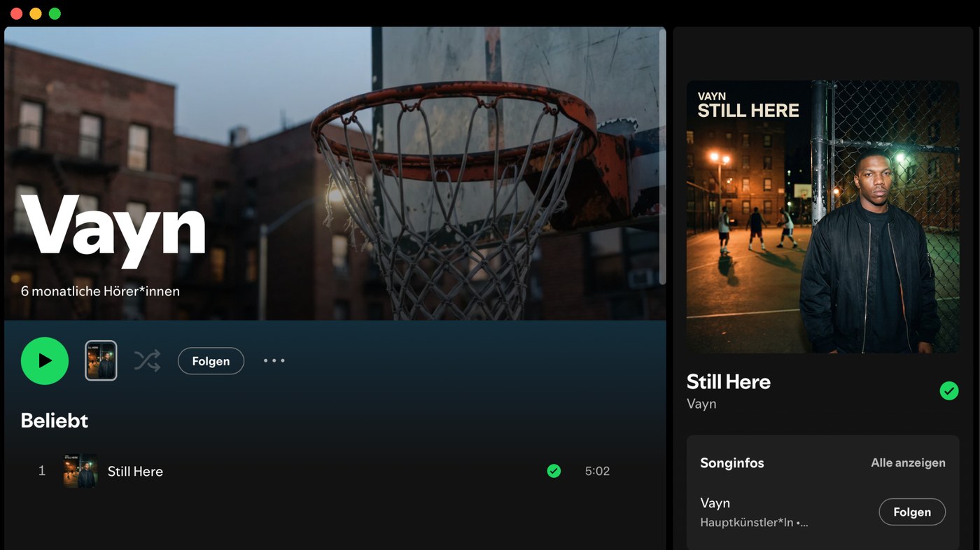Image resolution: width=980 pixels, height=550 pixels.
Task: Click green saved checkmark in Still Here track row
Action: click(554, 471)
